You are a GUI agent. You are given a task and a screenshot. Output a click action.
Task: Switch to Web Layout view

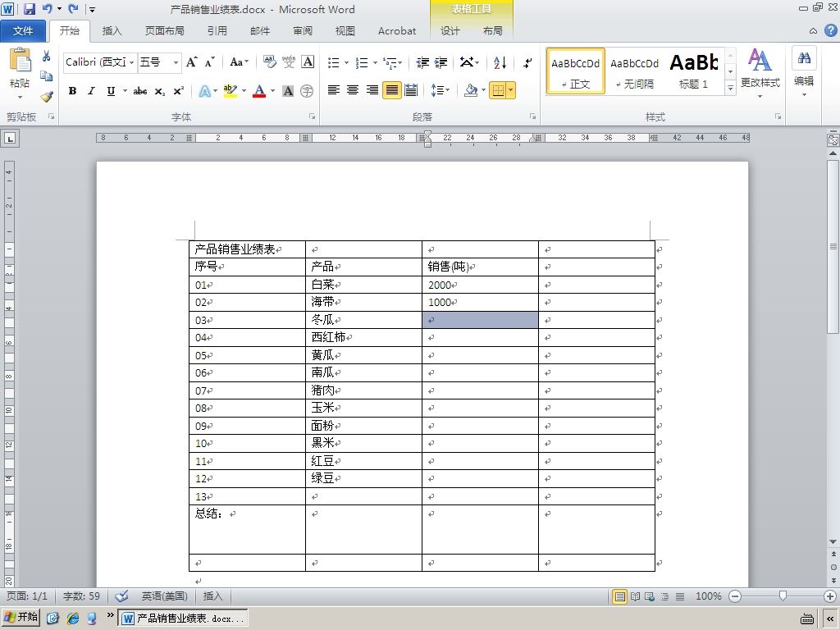point(650,596)
